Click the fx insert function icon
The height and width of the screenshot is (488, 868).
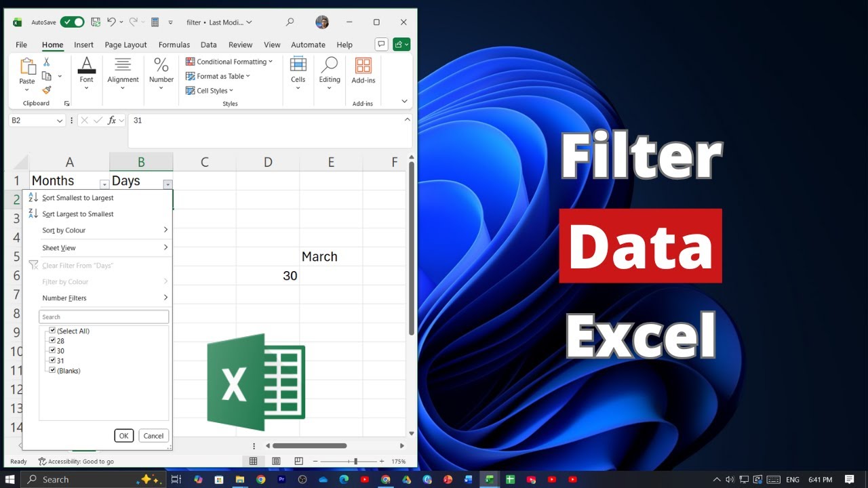[112, 120]
